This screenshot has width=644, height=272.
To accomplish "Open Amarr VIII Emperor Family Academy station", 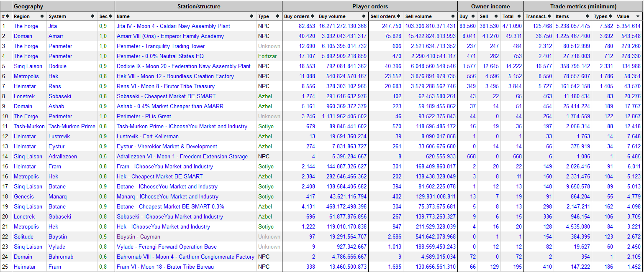I will click(x=170, y=36).
